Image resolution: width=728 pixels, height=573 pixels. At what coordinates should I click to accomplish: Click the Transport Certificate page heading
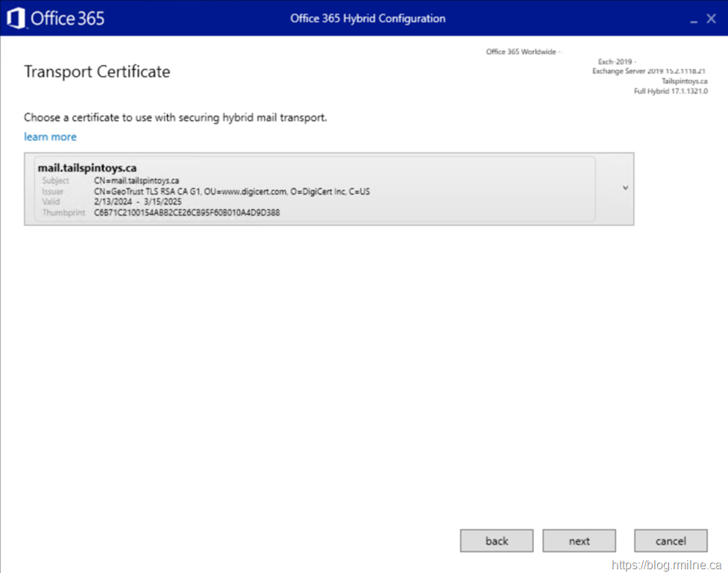click(x=97, y=72)
